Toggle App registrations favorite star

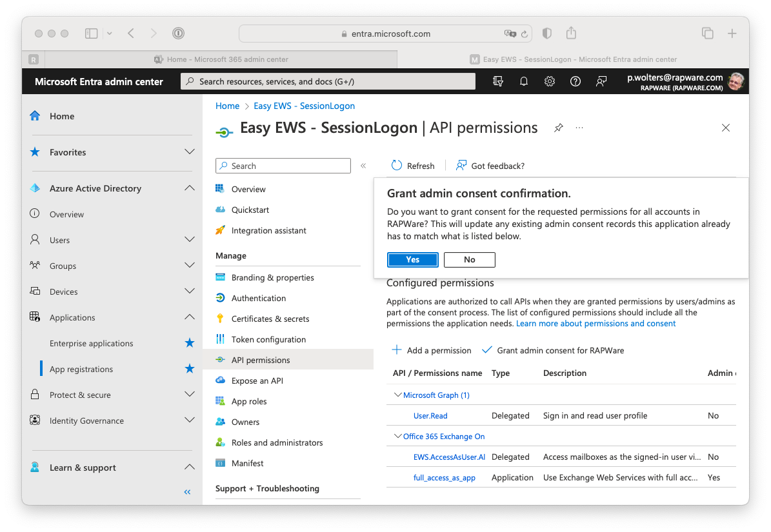[x=189, y=368]
